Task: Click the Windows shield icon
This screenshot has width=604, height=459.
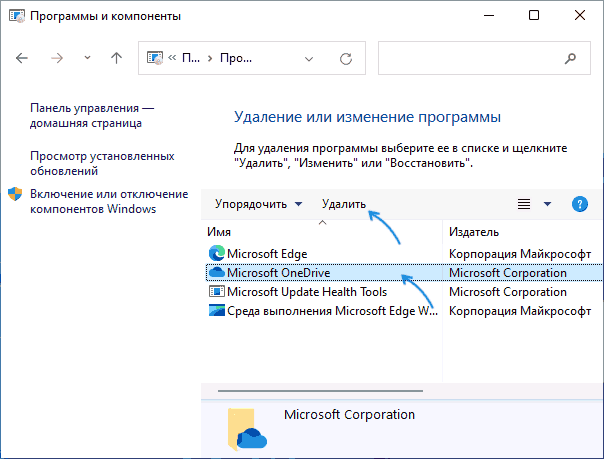Action: tap(15, 194)
